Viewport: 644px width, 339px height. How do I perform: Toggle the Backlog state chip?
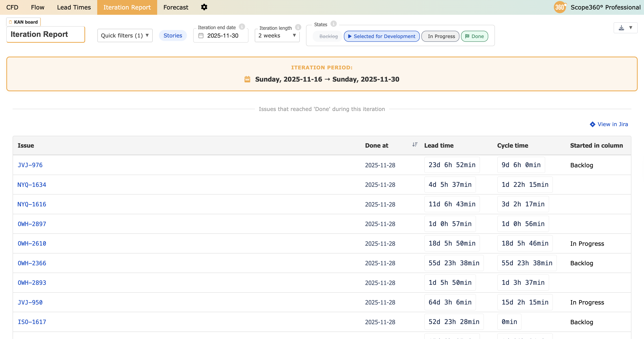(x=328, y=36)
